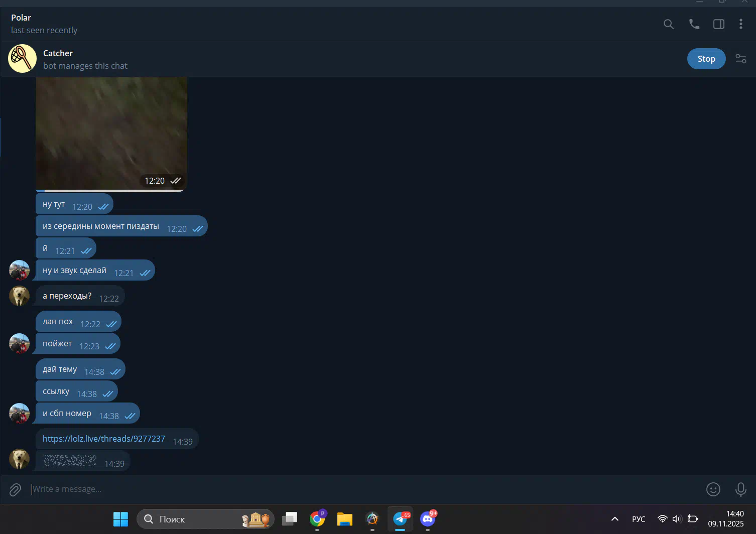Expand the hidden system tray icons

tap(614, 519)
